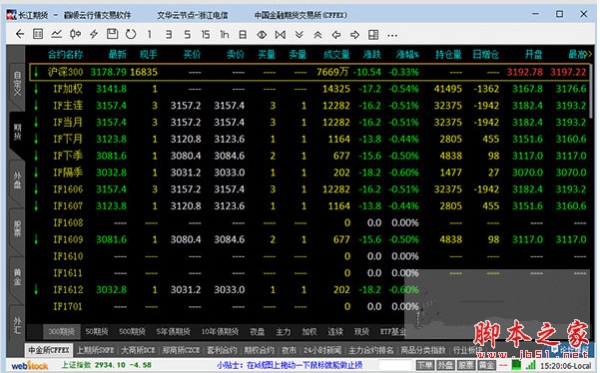Screen dimensions: 600x373
Task: Click the save floppy disk icon
Action: (x=112, y=34)
